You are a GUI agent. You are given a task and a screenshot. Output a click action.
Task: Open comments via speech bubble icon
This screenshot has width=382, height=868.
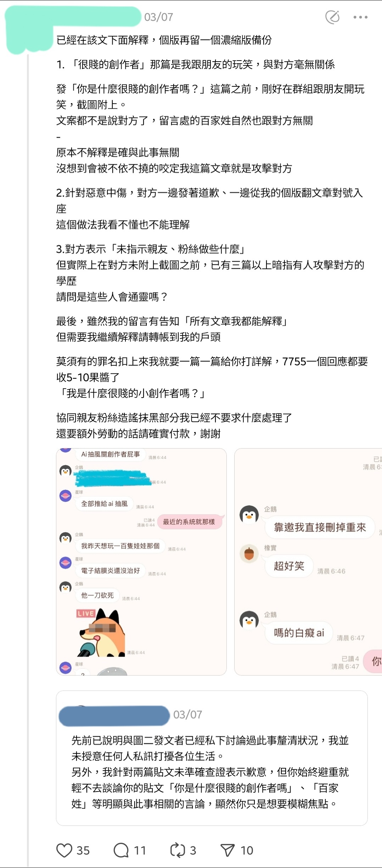click(x=121, y=850)
